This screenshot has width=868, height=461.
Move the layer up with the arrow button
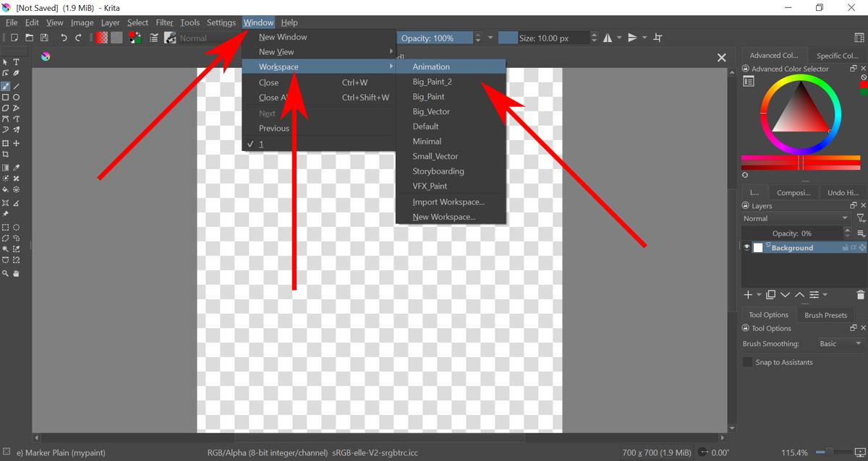coord(799,295)
